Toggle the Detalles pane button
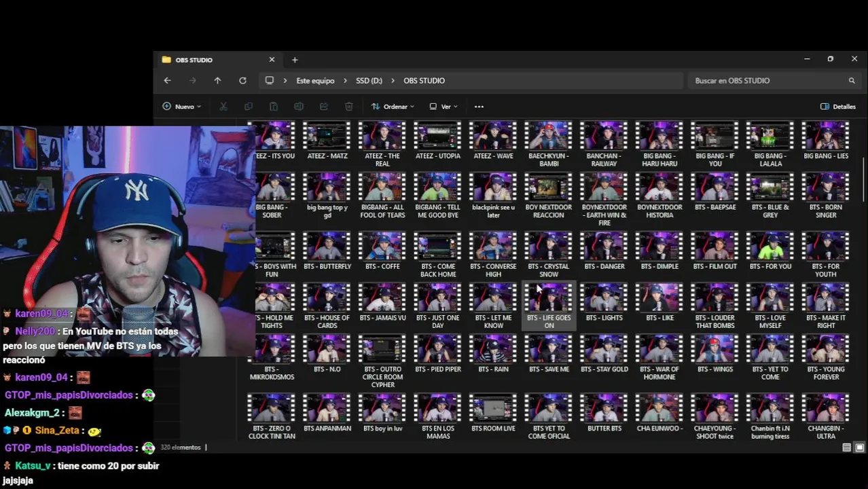 (838, 107)
